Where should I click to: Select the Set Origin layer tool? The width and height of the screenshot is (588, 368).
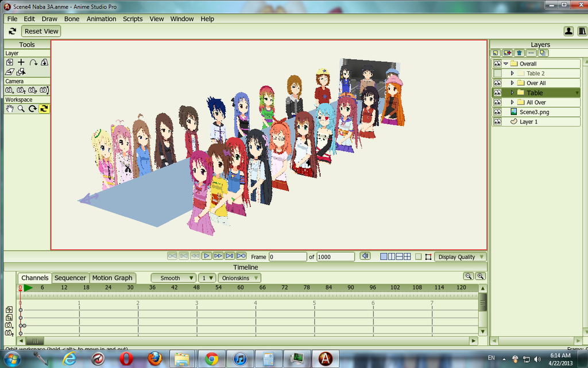tap(44, 62)
